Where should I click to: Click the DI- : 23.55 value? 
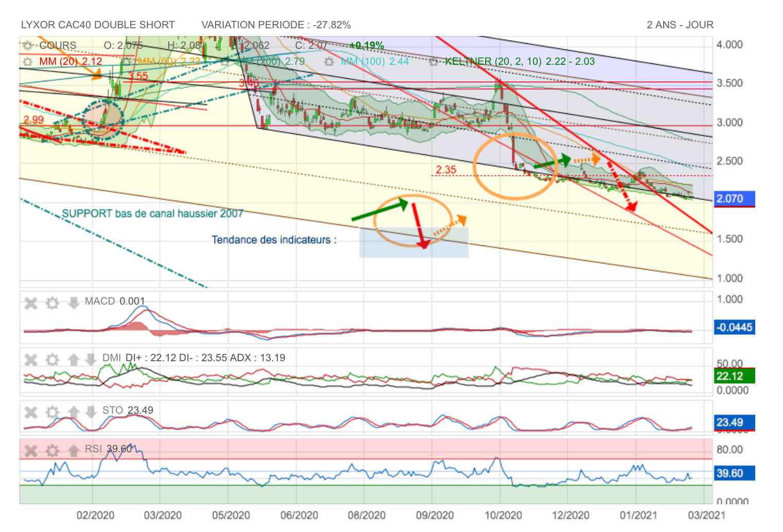coord(203,358)
